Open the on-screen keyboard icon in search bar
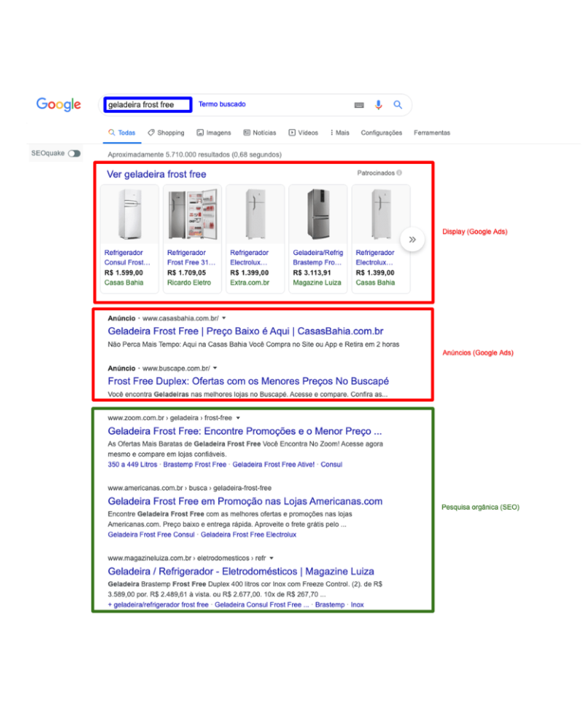 tap(359, 105)
